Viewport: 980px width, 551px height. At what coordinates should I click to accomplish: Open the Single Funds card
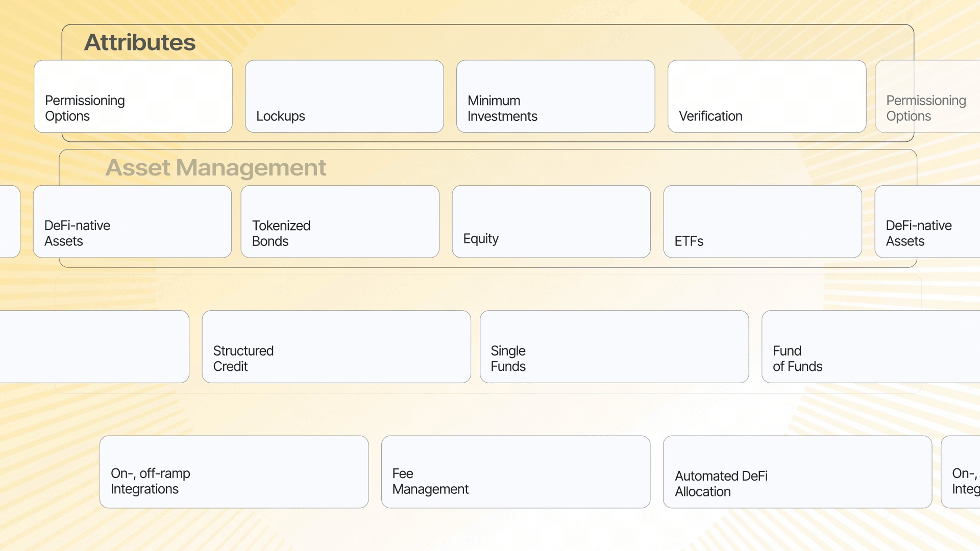point(614,347)
